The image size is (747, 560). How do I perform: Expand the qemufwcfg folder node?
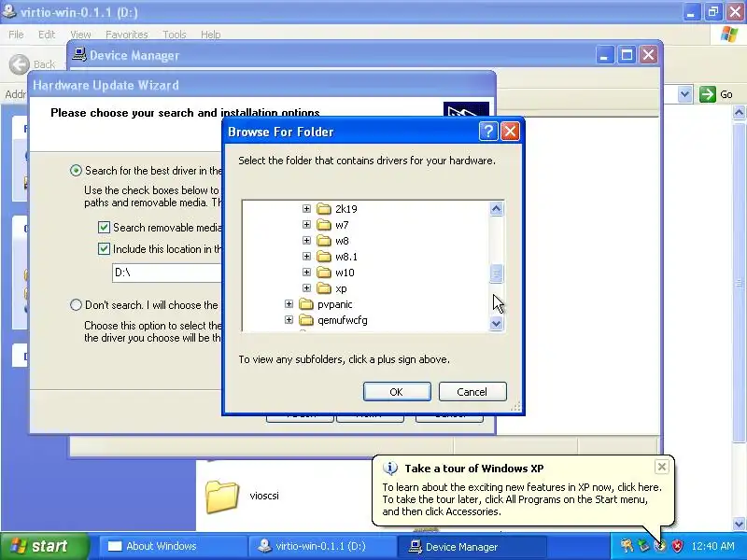(289, 319)
